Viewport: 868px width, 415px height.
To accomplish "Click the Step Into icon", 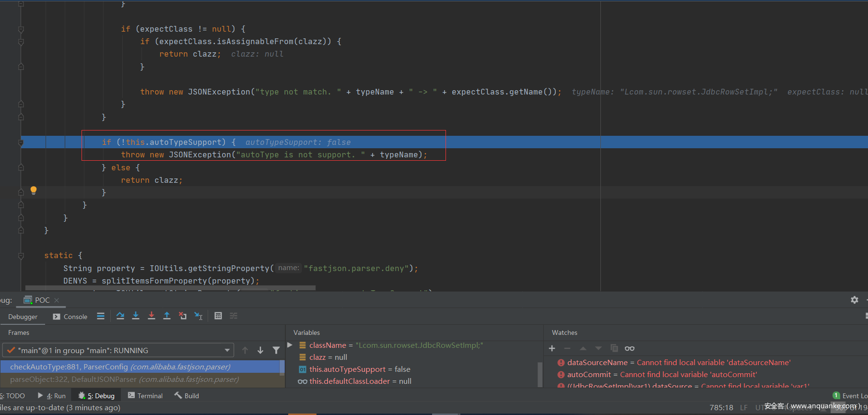I will click(136, 316).
